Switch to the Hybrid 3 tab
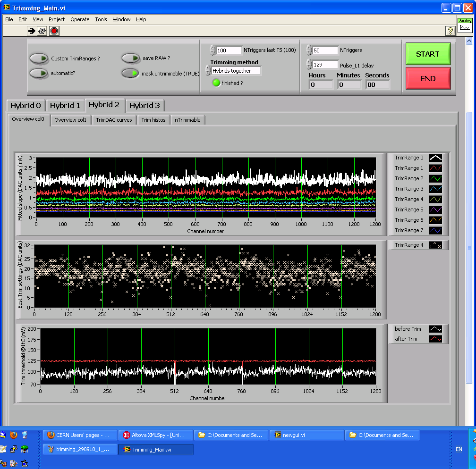The image size is (476, 469). 144,105
